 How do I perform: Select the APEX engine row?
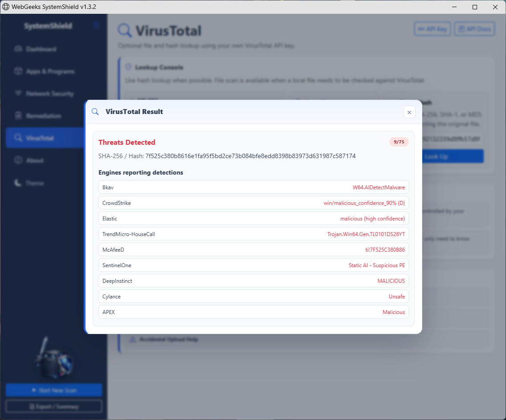253,312
